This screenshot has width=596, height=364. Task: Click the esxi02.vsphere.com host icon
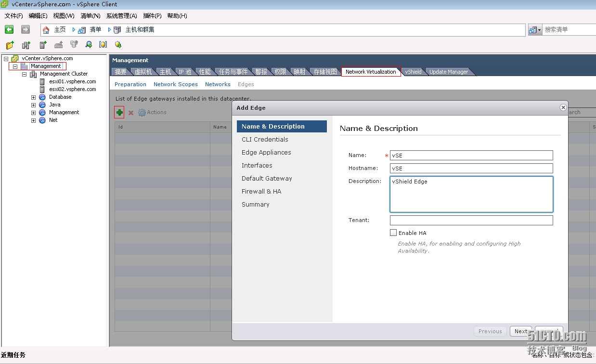42,89
